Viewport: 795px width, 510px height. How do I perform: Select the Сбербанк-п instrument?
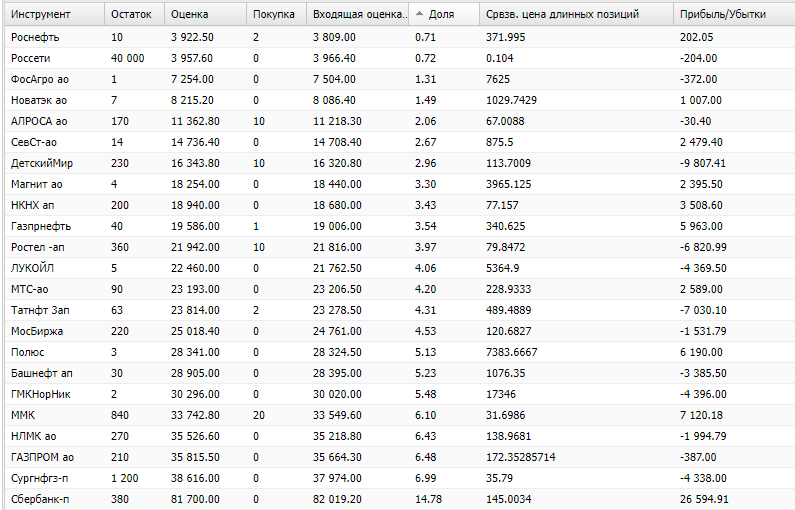[40, 499]
